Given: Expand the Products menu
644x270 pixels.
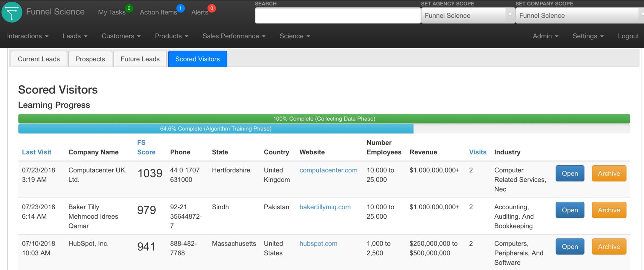Looking at the screenshot, I should tap(172, 36).
